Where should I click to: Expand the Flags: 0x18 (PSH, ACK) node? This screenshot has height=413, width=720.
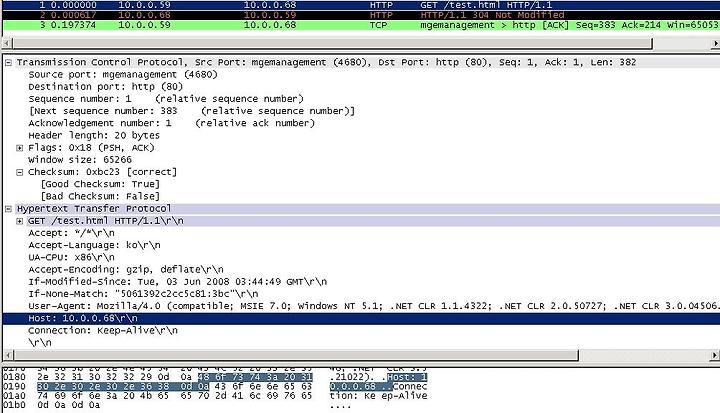coord(19,148)
